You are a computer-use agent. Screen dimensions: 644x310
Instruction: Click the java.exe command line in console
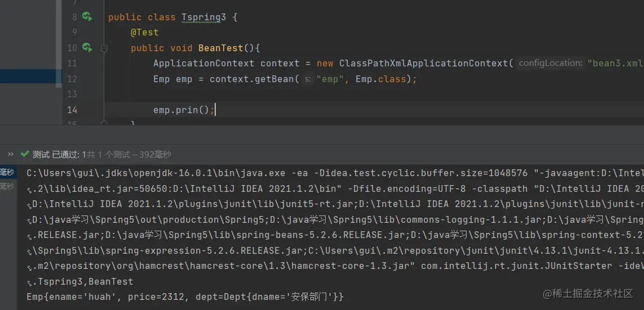click(x=335, y=173)
